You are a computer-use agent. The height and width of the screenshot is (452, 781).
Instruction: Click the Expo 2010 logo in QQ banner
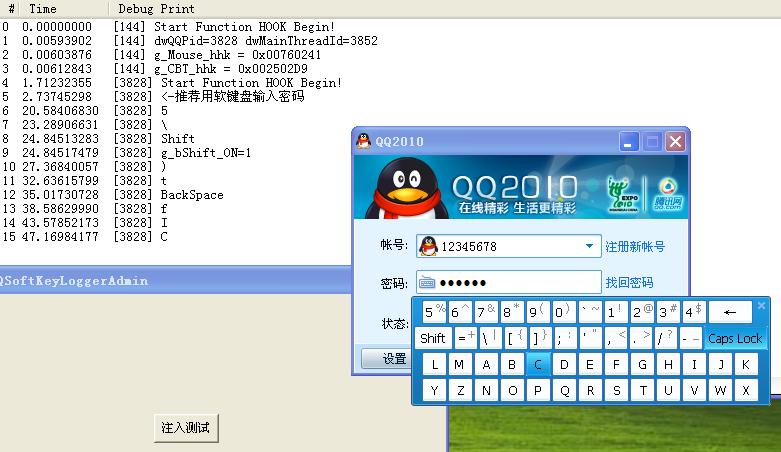coord(623,194)
